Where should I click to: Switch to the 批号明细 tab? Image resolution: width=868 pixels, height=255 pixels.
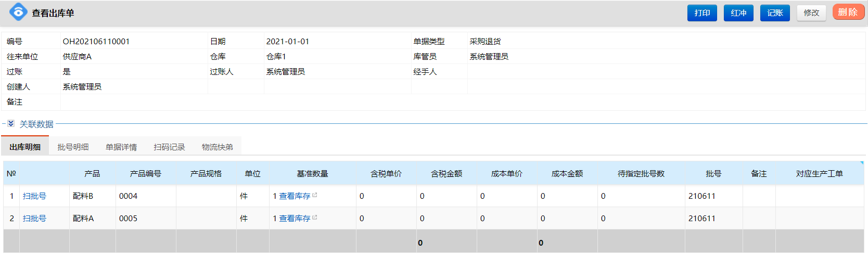(x=73, y=147)
